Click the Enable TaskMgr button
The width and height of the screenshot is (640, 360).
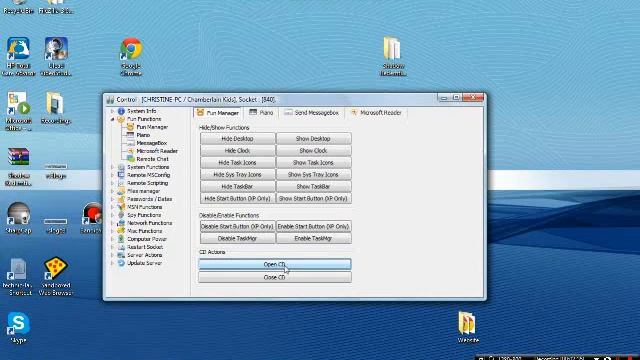(x=313, y=238)
